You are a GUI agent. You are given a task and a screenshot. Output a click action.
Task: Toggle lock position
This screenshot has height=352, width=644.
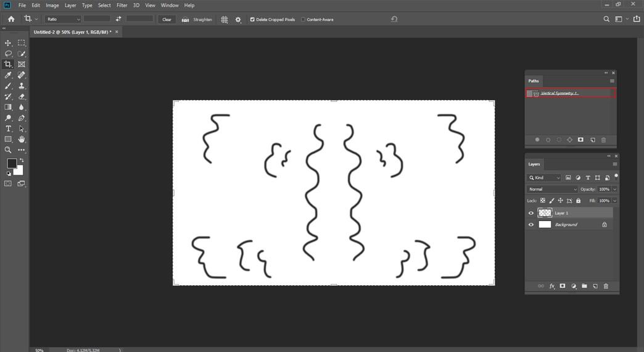[560, 201]
